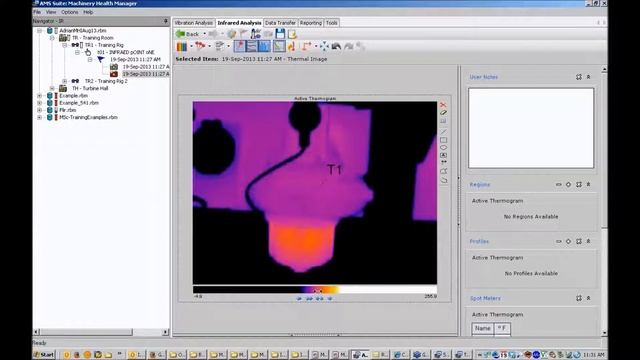The image size is (640, 360).
Task: Expand the MSc-TrainingExamples.rbm node
Action: point(40,117)
